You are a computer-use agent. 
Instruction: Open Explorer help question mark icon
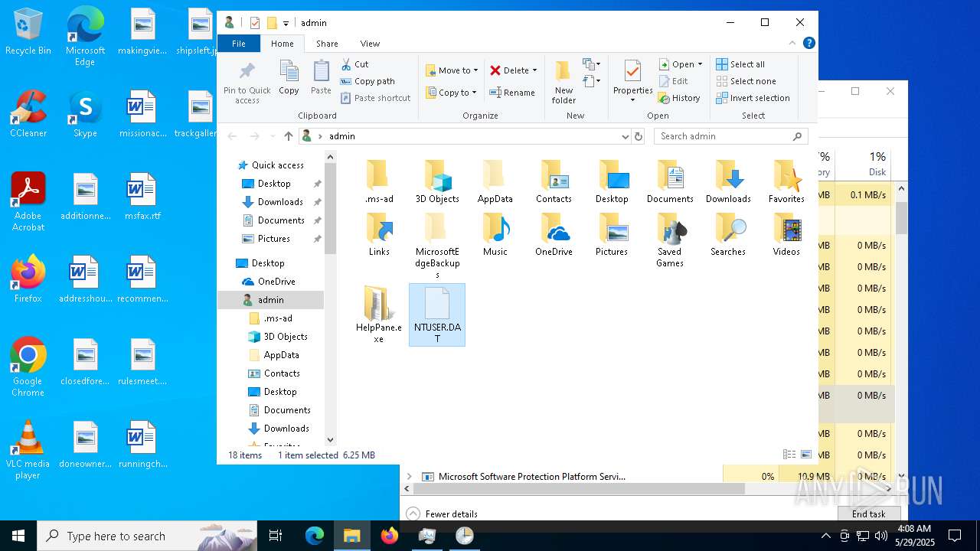(808, 44)
